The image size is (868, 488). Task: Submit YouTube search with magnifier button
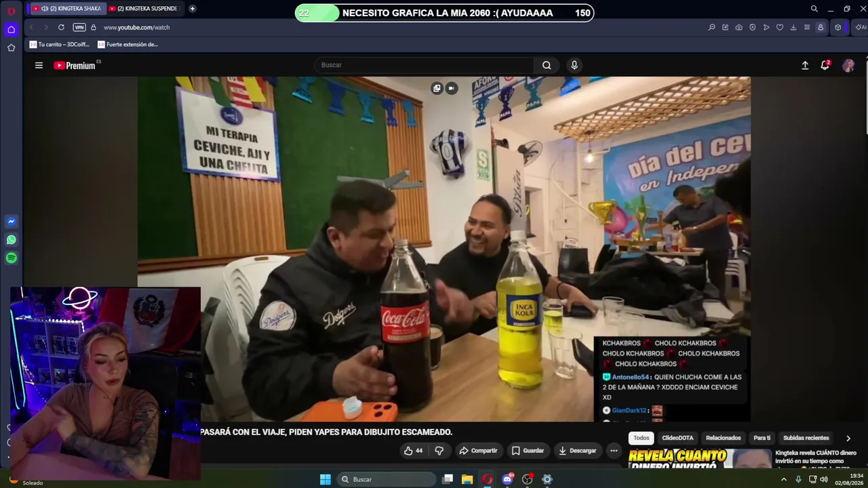[x=547, y=65]
